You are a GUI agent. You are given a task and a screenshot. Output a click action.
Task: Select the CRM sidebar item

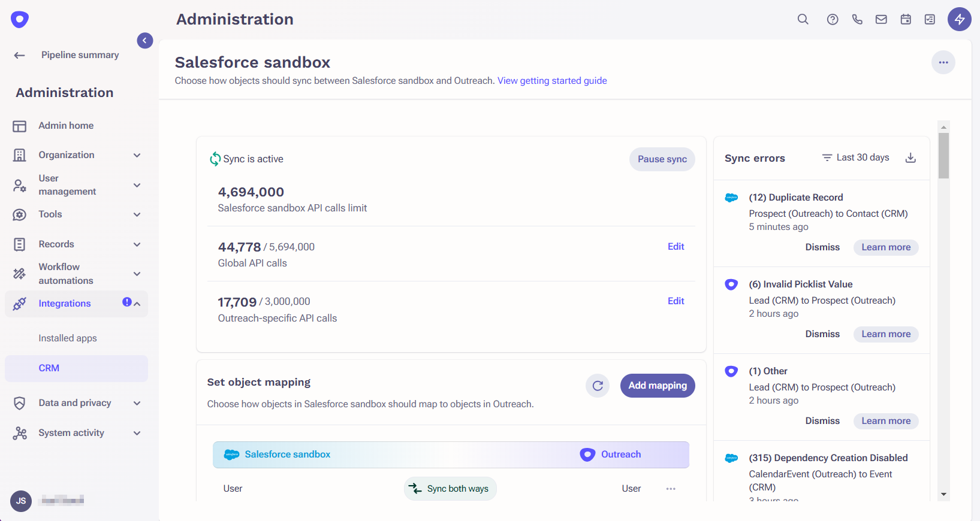77,368
